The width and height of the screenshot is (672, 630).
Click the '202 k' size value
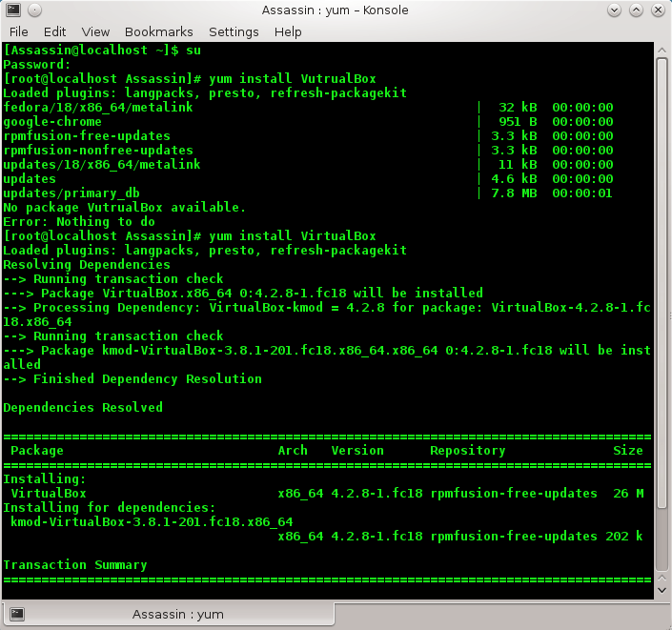click(624, 537)
